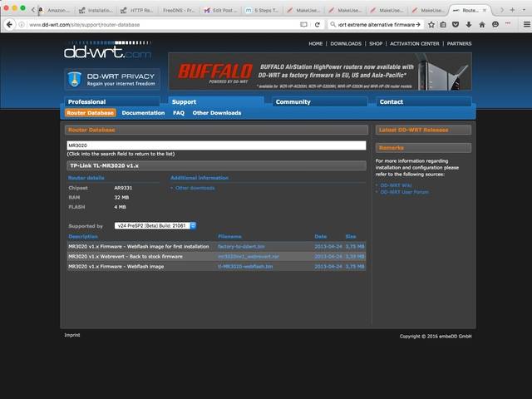
Task: Bookmark this page with the star icon
Action: click(x=431, y=24)
